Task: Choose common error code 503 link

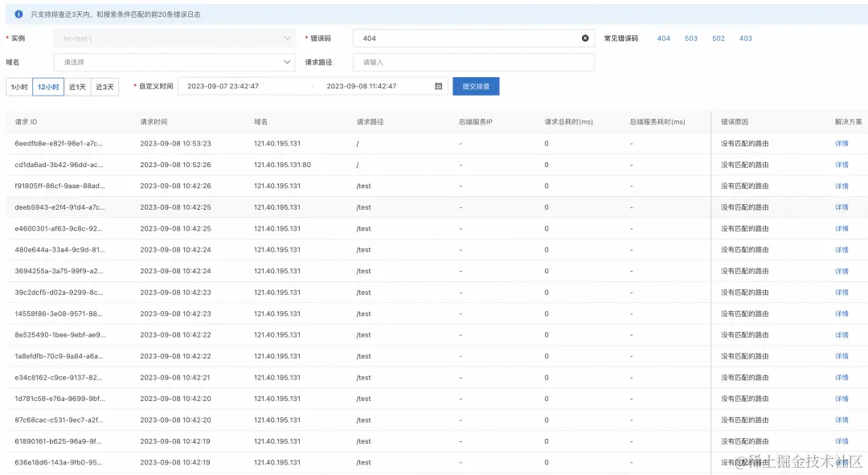Action: click(x=691, y=39)
